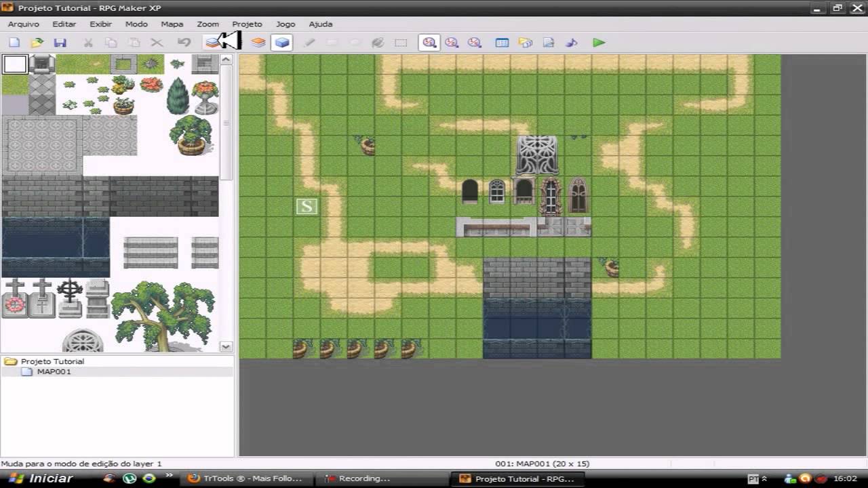Screen dimensions: 868x488
Task: Set map zoom to 1:2
Action: pos(452,43)
